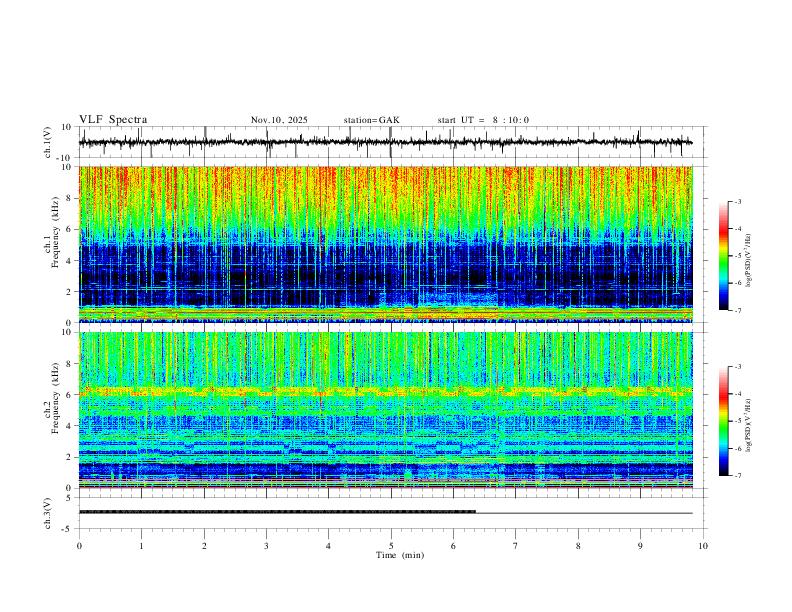Click the ch.2 color scale bar
Image resolution: width=792 pixels, height=612 pixels.
(723, 421)
